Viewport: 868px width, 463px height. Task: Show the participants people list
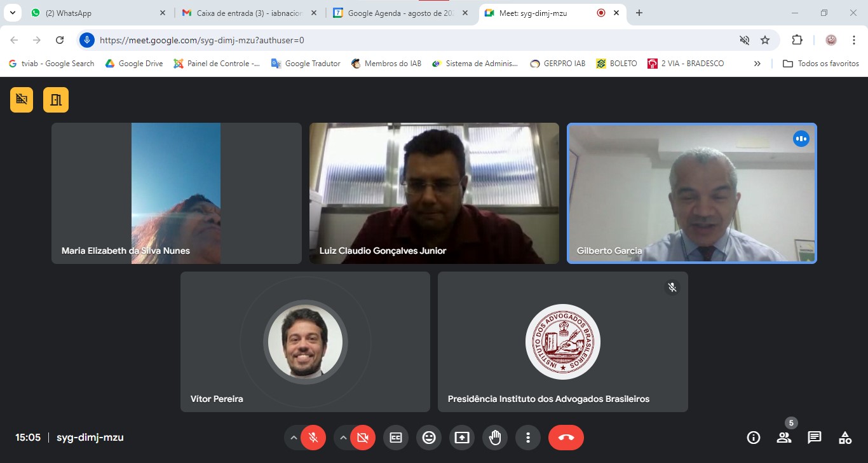pyautogui.click(x=784, y=438)
